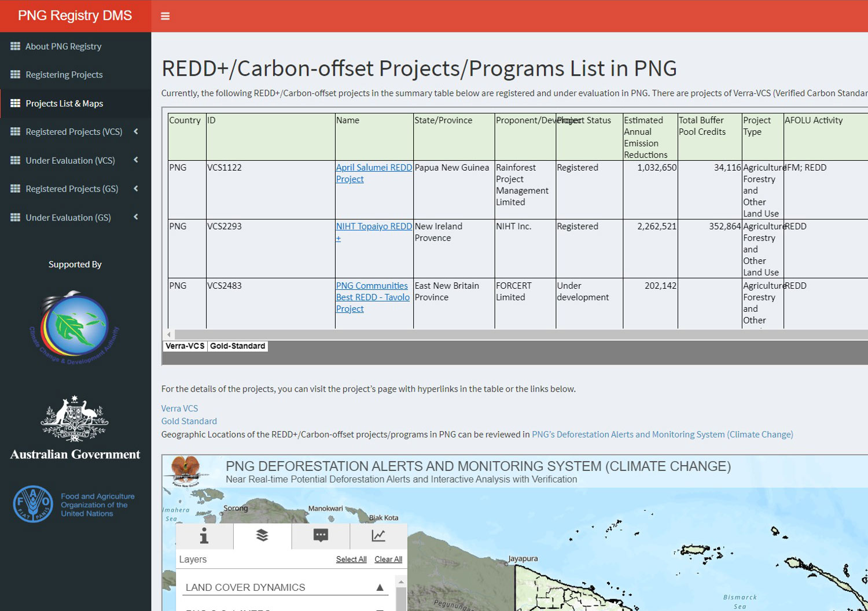Click the Australian Government crest logo

point(75,428)
